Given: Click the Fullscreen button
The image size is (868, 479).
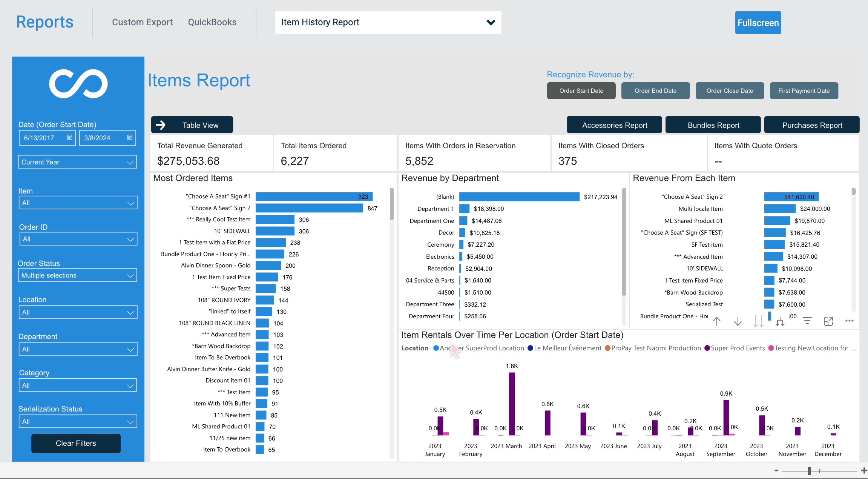Looking at the screenshot, I should coord(758,23).
